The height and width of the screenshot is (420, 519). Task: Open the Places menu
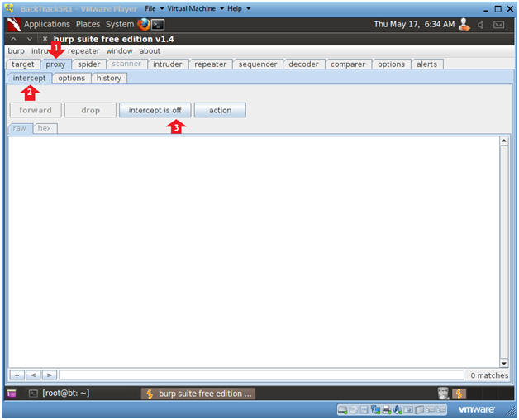pyautogui.click(x=88, y=24)
